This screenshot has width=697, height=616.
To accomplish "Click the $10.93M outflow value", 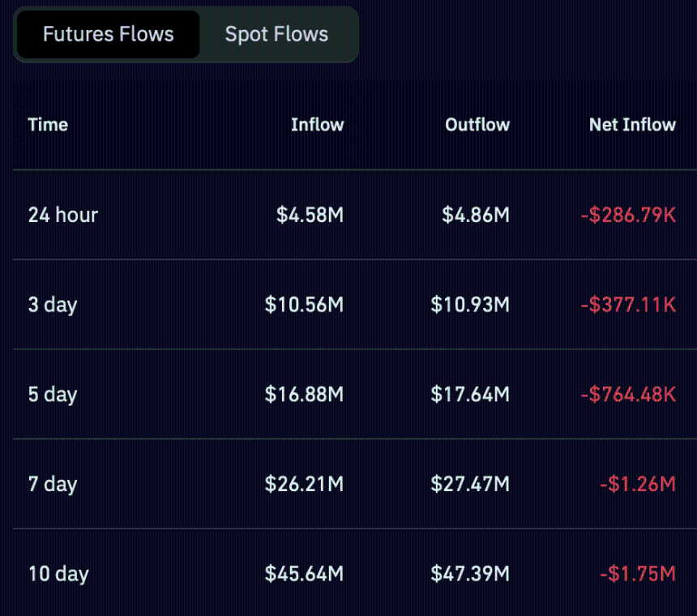I will (x=470, y=305).
